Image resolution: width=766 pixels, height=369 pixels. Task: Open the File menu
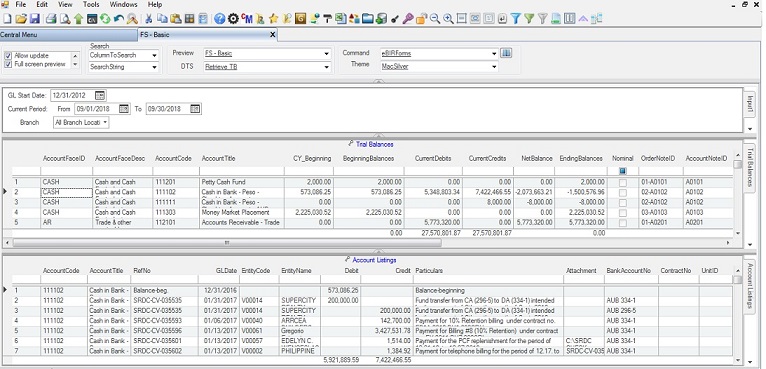point(21,4)
